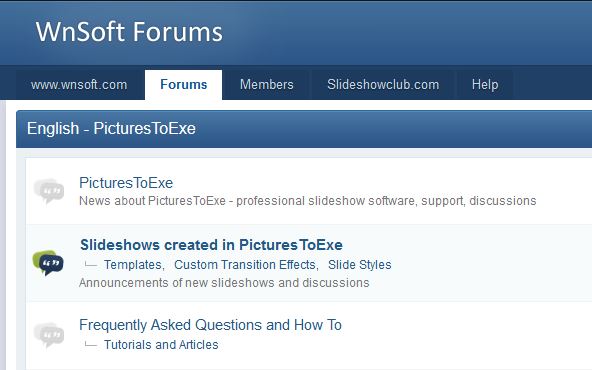Open the PicturesToExe forum link

tap(126, 183)
